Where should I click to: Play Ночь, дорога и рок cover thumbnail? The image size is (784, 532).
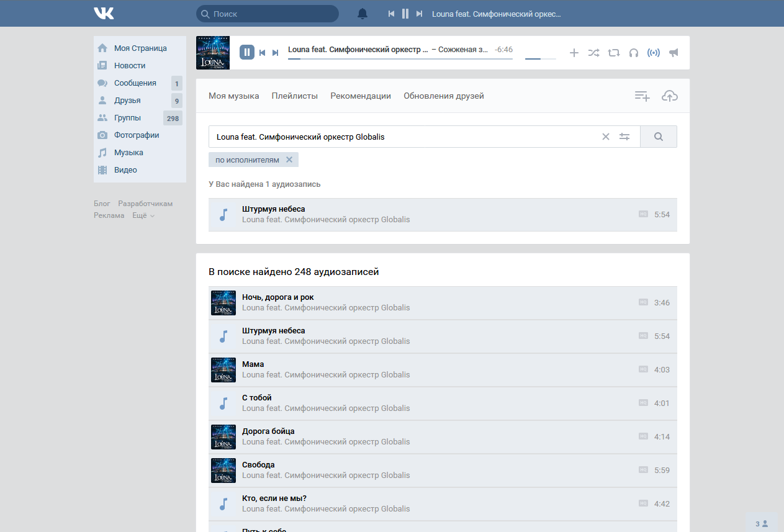(x=223, y=303)
